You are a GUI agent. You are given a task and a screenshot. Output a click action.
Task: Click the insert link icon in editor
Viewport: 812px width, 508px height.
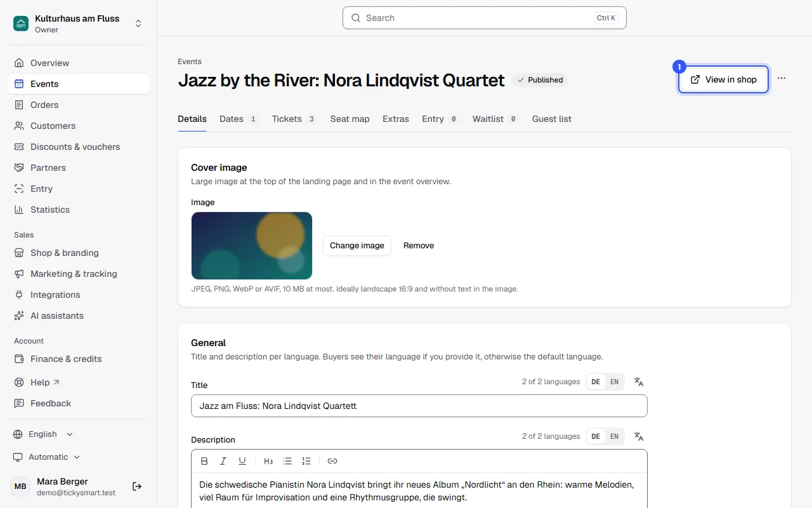332,461
